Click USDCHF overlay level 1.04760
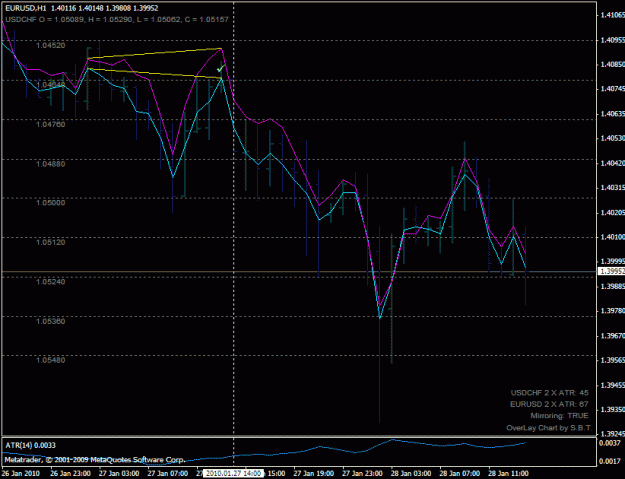 point(51,124)
